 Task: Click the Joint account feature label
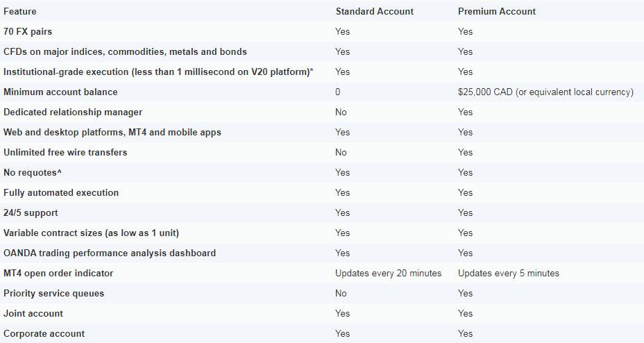click(x=33, y=313)
